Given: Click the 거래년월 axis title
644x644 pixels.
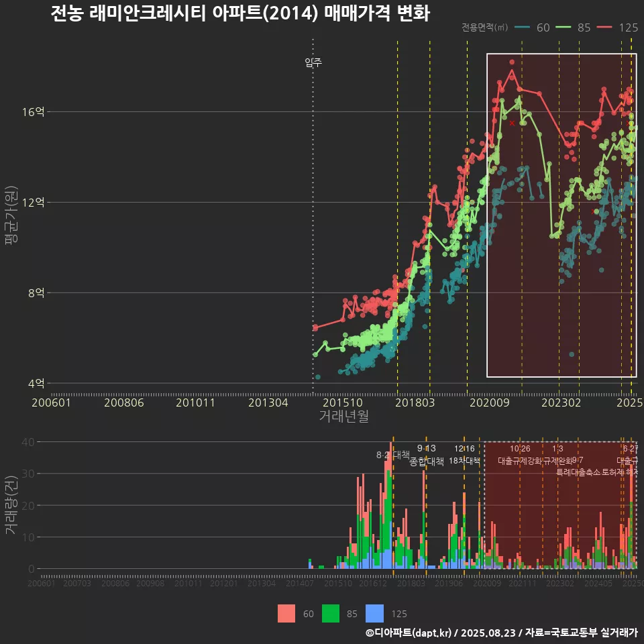Looking at the screenshot, I should pyautogui.click(x=343, y=416).
